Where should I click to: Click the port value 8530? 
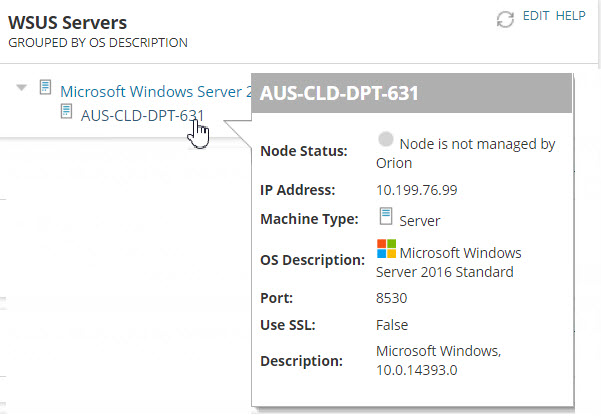393,298
